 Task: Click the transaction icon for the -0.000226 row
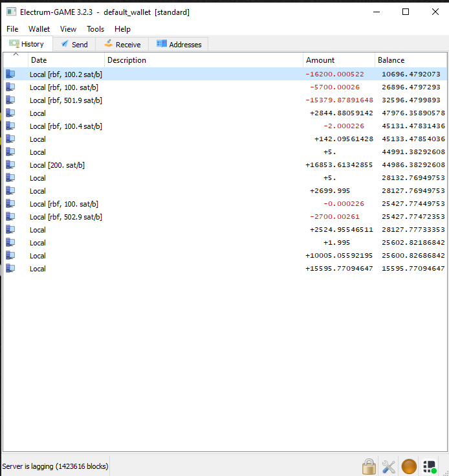pos(10,204)
